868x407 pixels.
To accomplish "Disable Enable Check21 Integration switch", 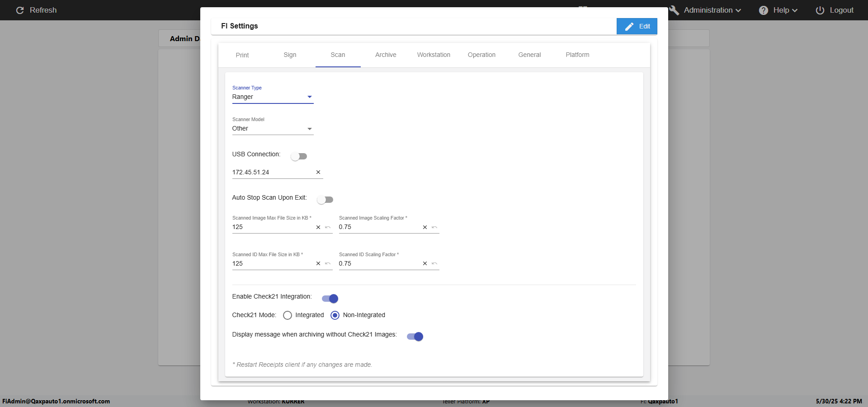I will pyautogui.click(x=330, y=299).
